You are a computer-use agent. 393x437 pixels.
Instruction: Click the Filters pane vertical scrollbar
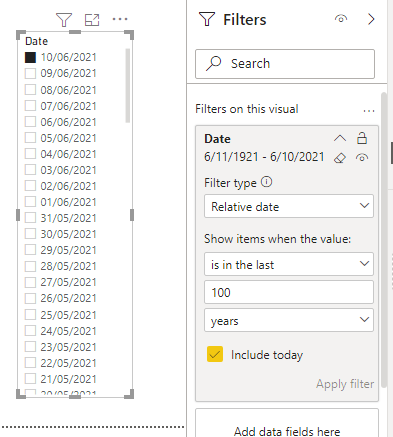[x=384, y=240]
